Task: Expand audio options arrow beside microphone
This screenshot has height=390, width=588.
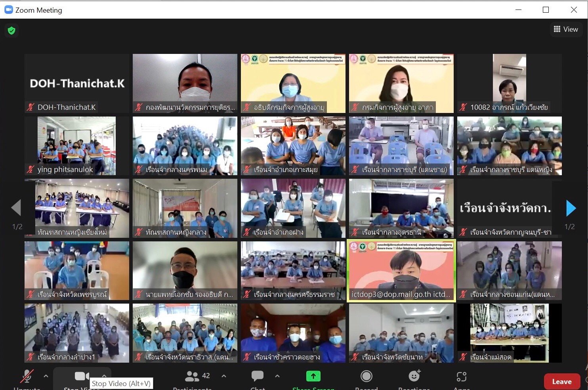Action: tap(46, 376)
